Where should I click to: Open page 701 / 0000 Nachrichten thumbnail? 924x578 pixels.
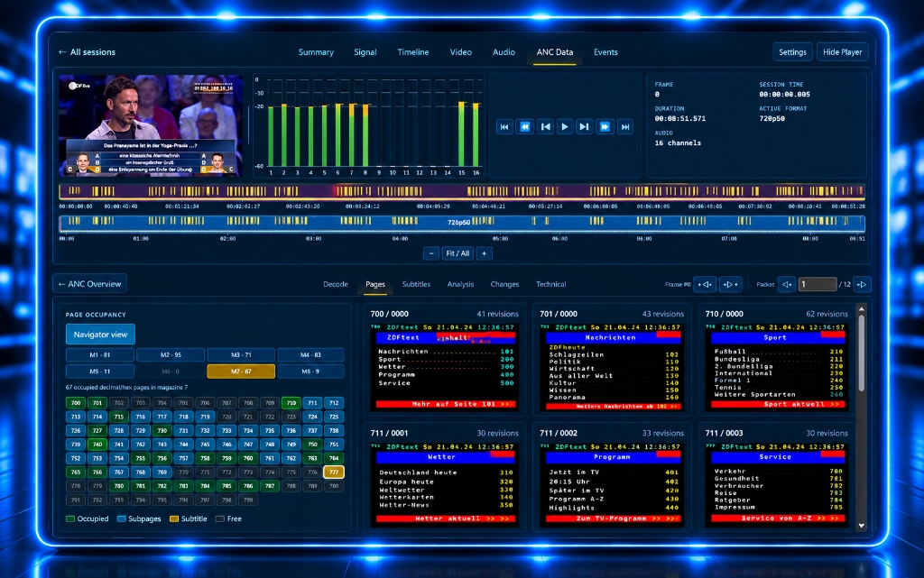[x=611, y=367]
